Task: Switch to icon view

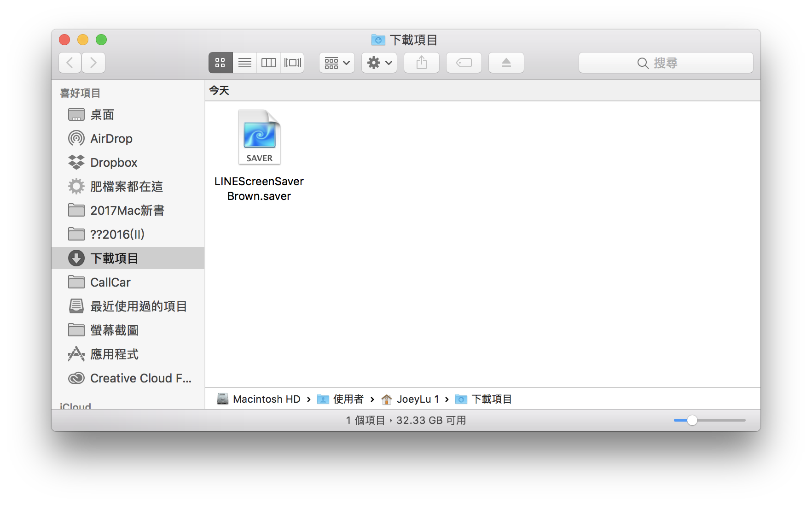Action: click(220, 63)
